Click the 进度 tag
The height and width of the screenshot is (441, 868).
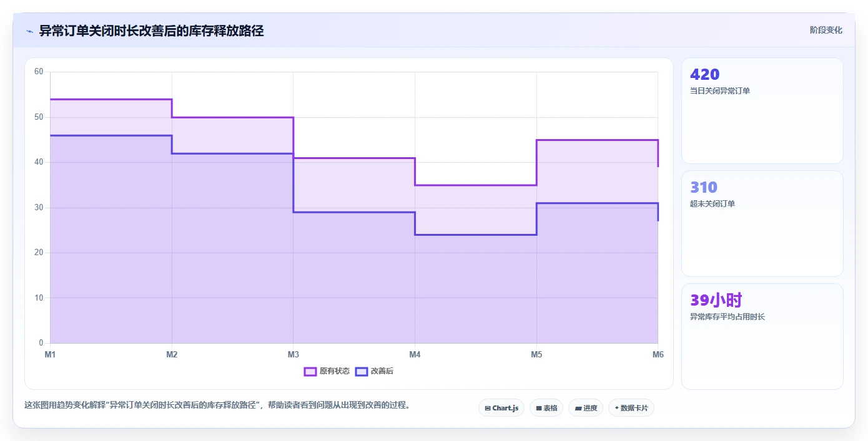[586, 408]
